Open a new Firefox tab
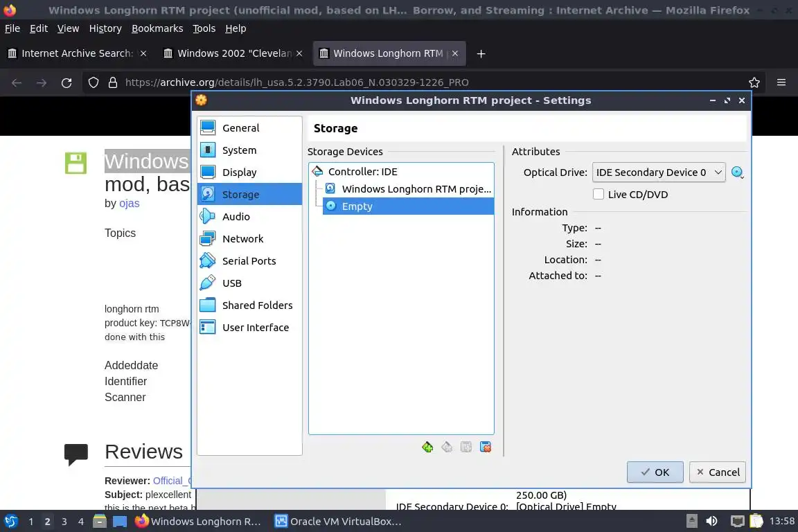 tap(481, 53)
